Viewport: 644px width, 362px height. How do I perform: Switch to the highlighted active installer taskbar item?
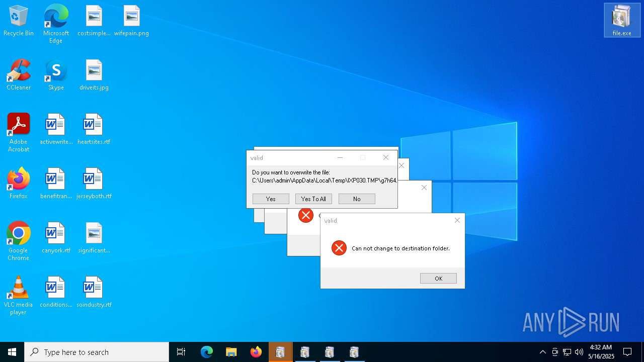pos(280,352)
